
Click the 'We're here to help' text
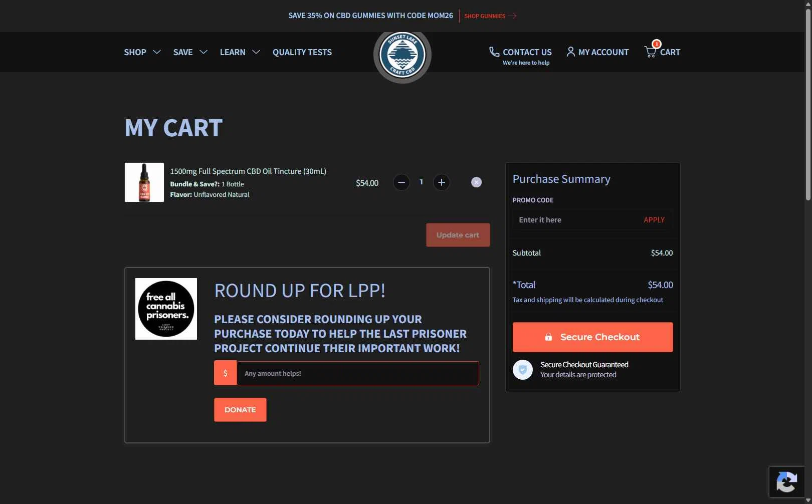pos(526,63)
